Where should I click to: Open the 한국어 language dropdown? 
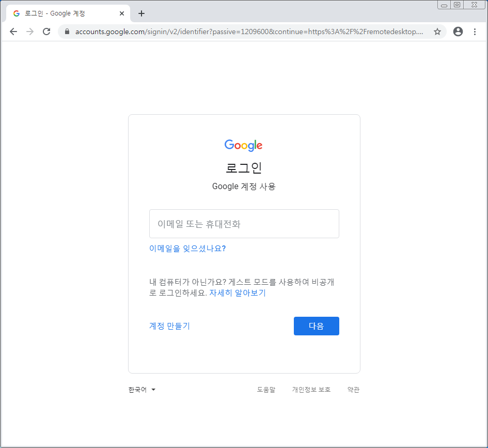tap(142, 390)
